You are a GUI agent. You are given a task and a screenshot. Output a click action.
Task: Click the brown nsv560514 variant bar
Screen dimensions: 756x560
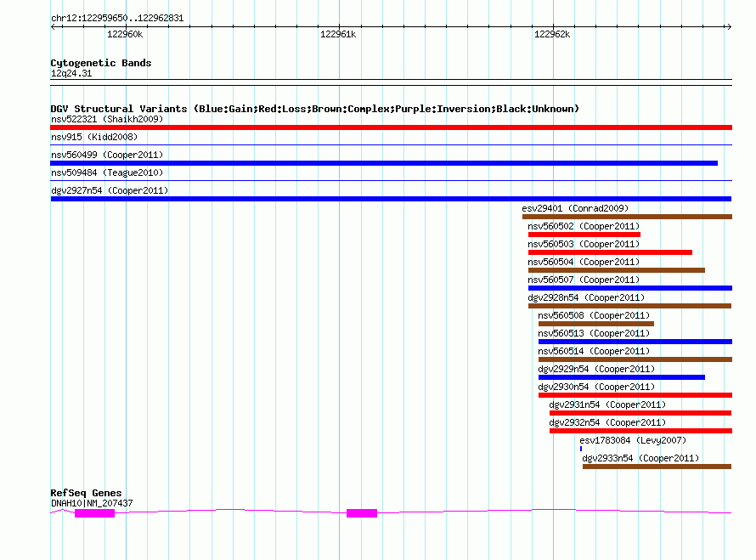pyautogui.click(x=635, y=359)
